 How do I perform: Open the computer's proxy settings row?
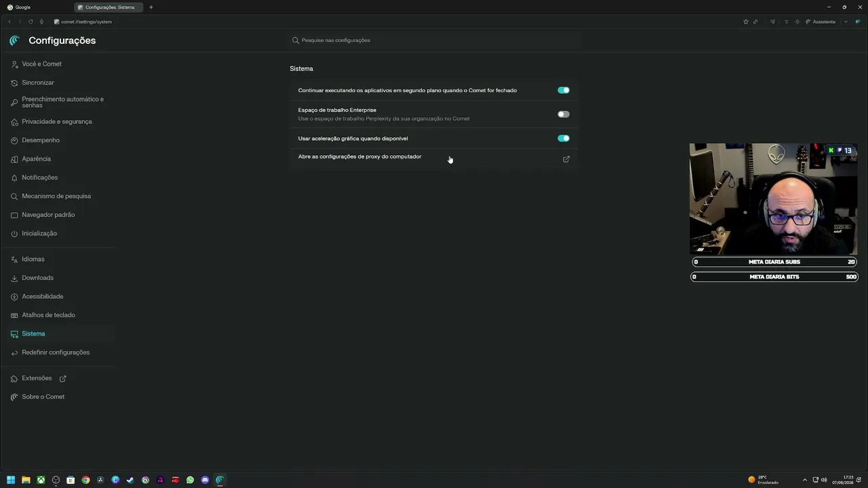[434, 159]
